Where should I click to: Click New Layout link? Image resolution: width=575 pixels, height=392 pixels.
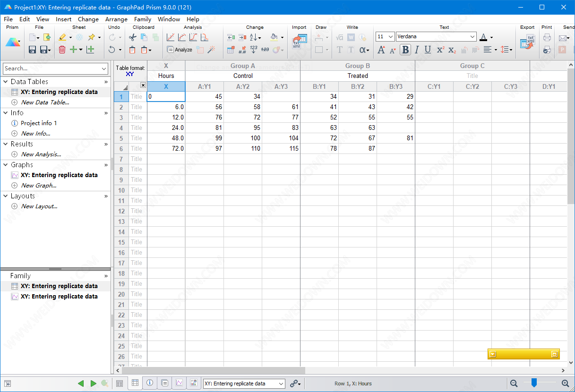click(x=39, y=206)
